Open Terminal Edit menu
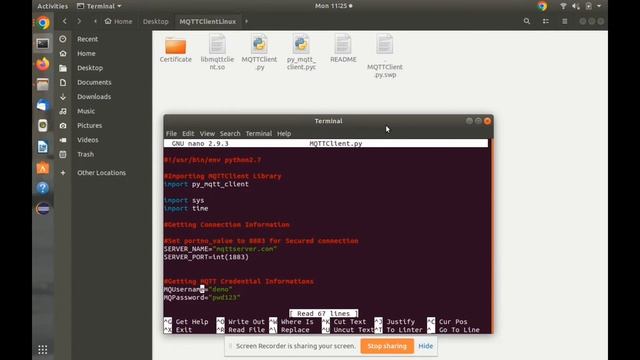This screenshot has width=640, height=360. coord(188,133)
